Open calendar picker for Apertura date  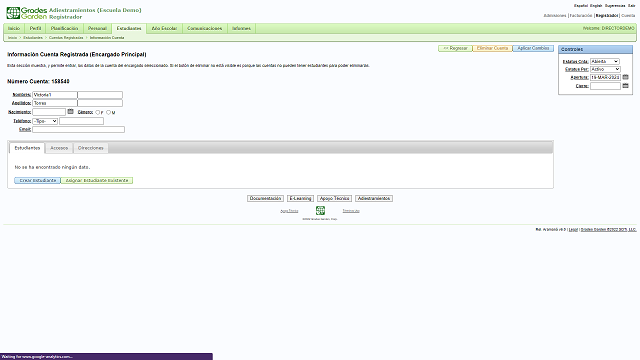click(625, 77)
